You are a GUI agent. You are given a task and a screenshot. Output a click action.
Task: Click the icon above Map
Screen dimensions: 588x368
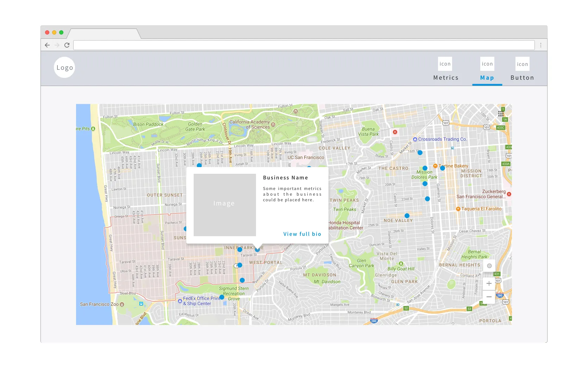pyautogui.click(x=487, y=64)
